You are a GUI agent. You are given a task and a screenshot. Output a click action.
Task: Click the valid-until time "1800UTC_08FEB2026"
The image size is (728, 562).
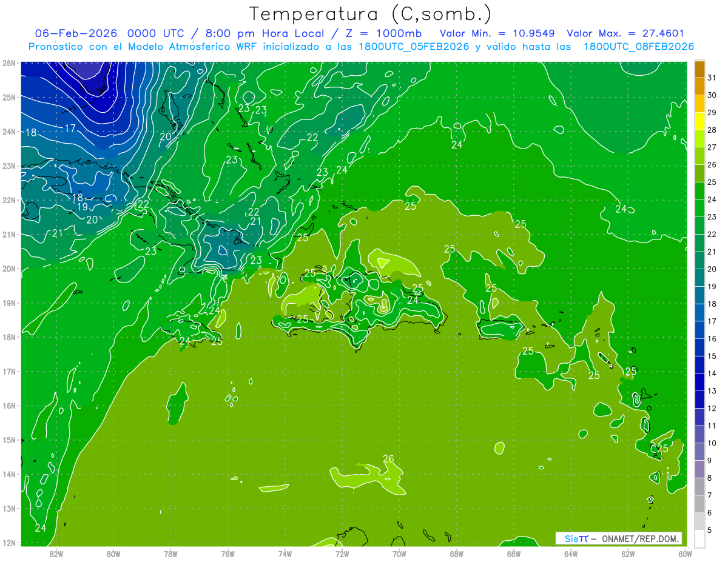pos(639,47)
